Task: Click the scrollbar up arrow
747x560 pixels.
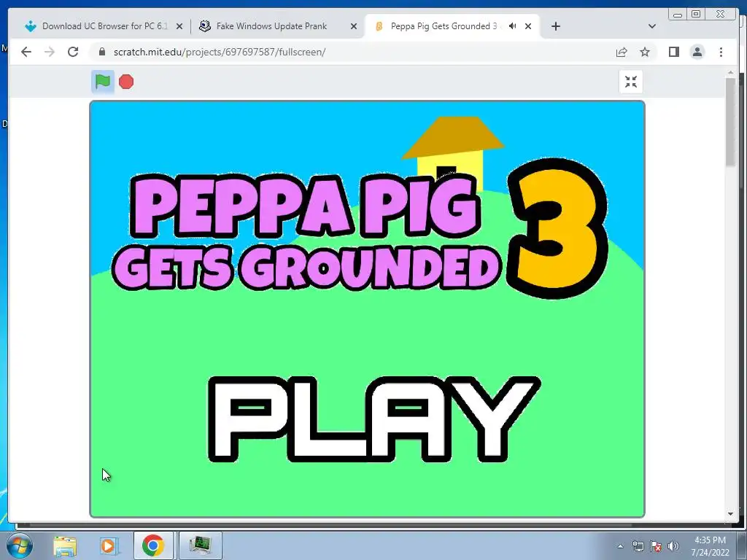Action: point(730,73)
